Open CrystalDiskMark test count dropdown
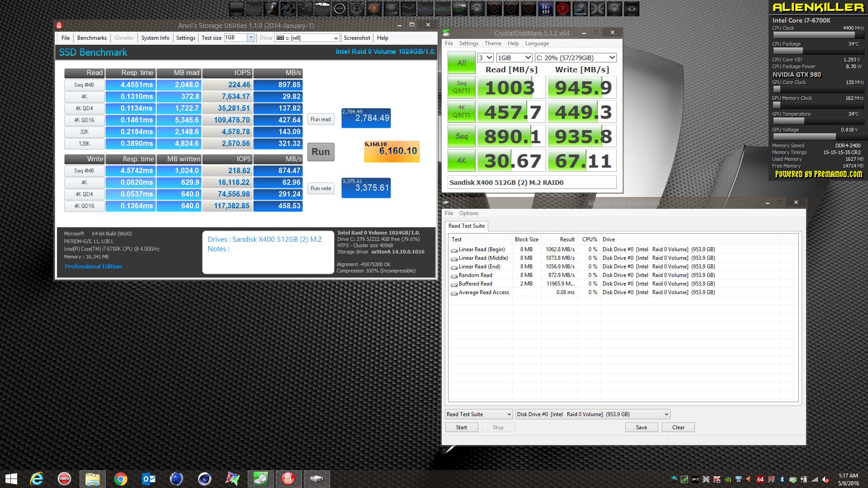Screen dimensions: 868x488 (x=486, y=58)
